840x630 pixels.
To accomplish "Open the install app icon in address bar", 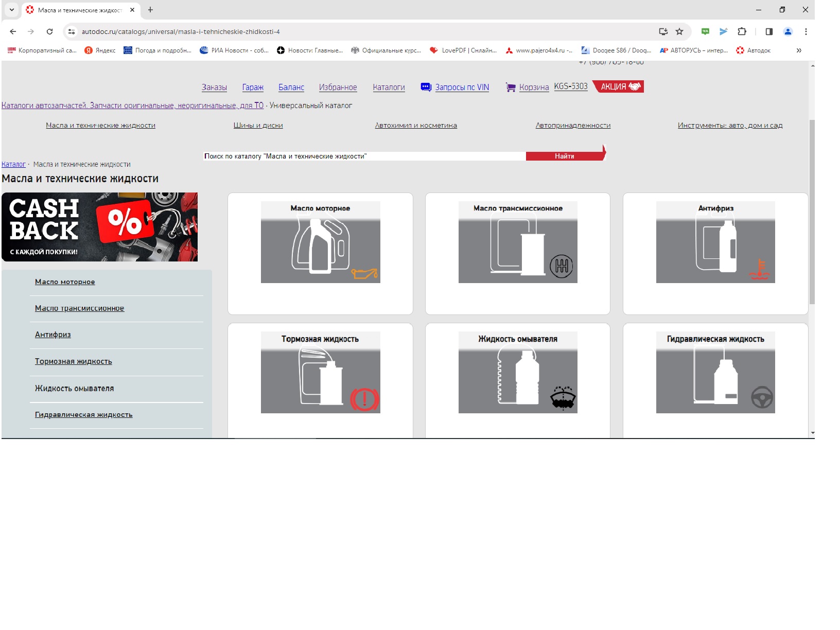I will 663,31.
